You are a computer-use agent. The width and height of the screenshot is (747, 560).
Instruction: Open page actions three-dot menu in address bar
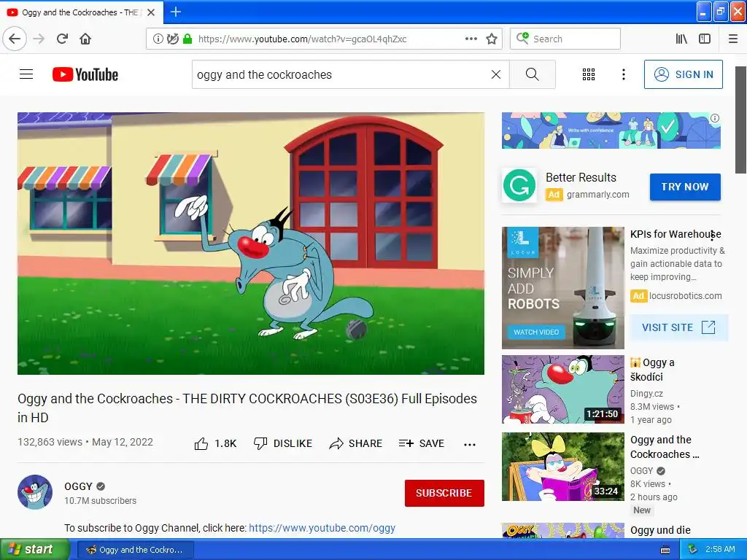(471, 39)
